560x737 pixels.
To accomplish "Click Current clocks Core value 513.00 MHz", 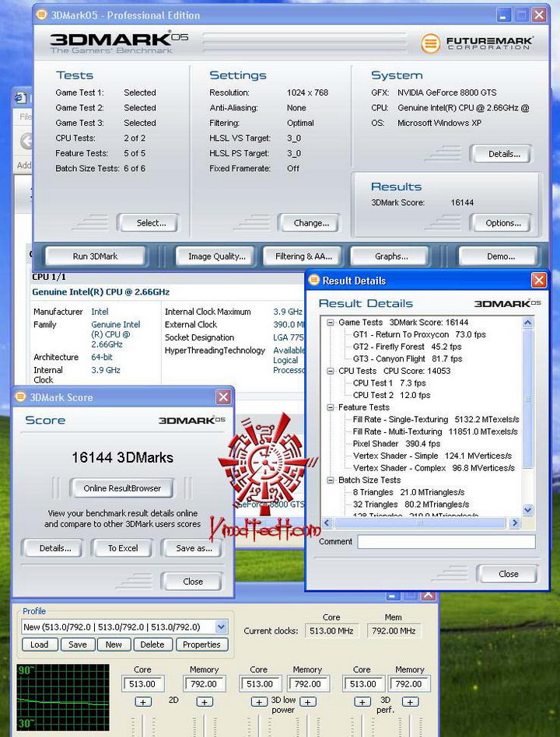I will click(331, 630).
